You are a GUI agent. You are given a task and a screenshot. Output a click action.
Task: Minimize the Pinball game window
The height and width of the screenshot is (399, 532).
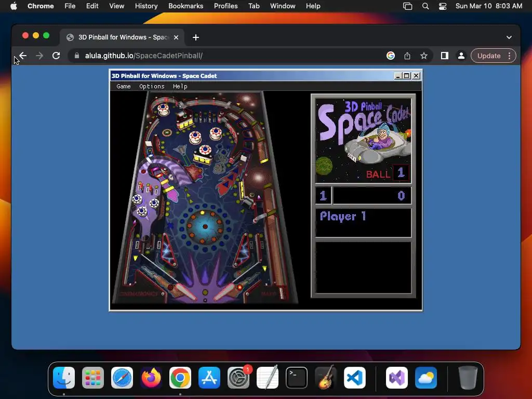click(x=398, y=76)
